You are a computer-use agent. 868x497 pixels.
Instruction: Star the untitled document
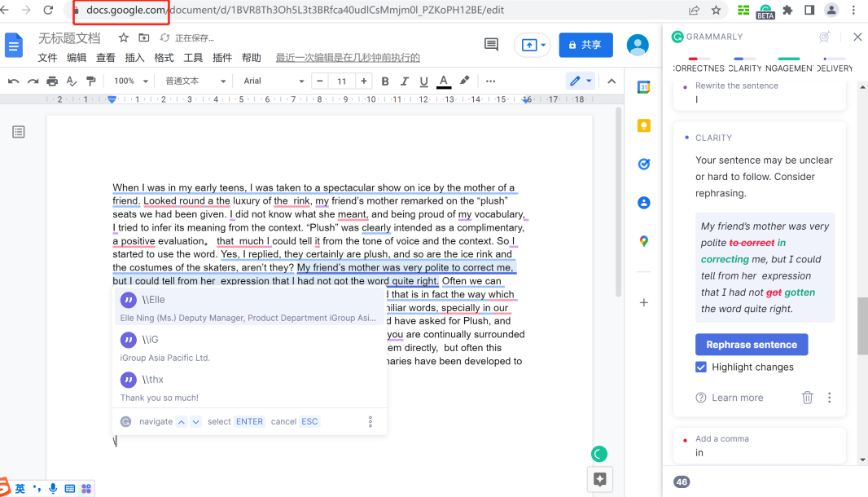click(x=124, y=38)
